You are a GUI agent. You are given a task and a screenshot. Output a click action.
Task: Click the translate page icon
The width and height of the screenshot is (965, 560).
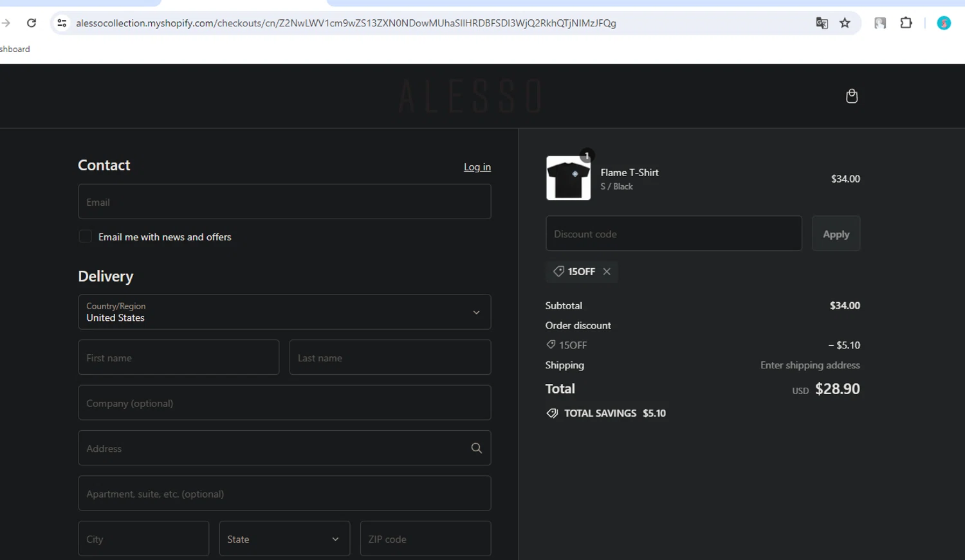tap(822, 23)
